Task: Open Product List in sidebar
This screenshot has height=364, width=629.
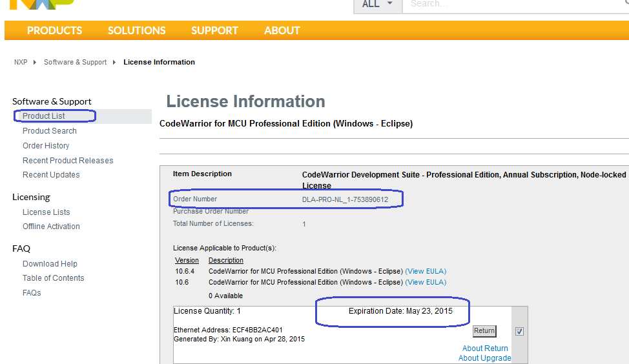Action: pyautogui.click(x=44, y=116)
